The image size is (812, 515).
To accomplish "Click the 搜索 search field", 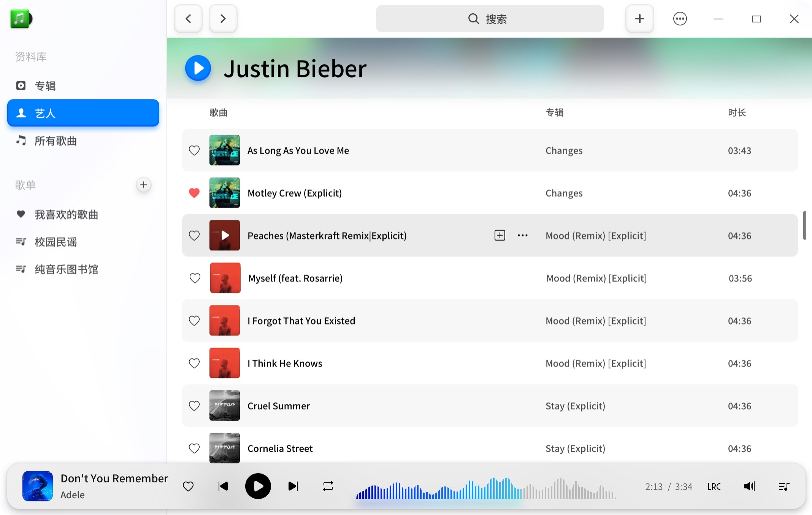I will pos(490,19).
